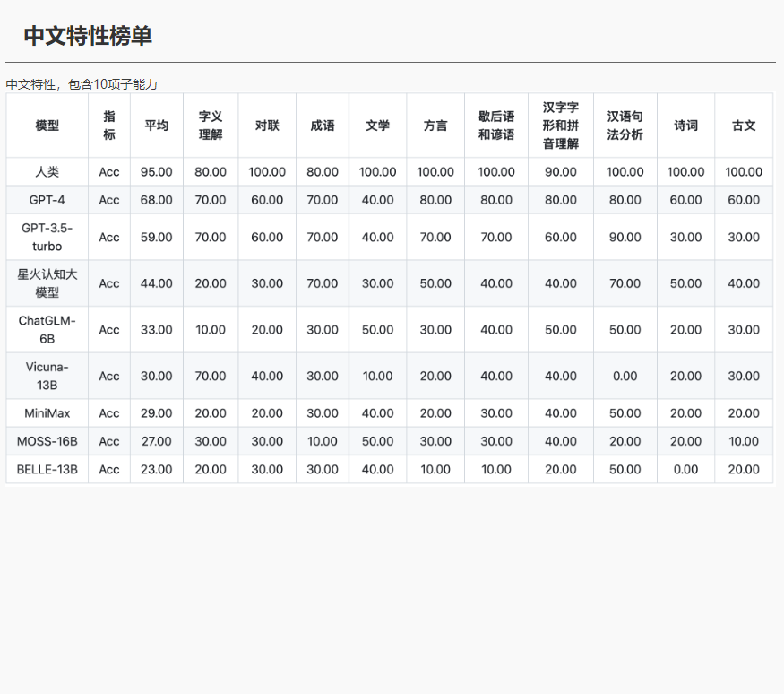
Task: Click the 29.00 average for MiniMax
Action: click(157, 412)
